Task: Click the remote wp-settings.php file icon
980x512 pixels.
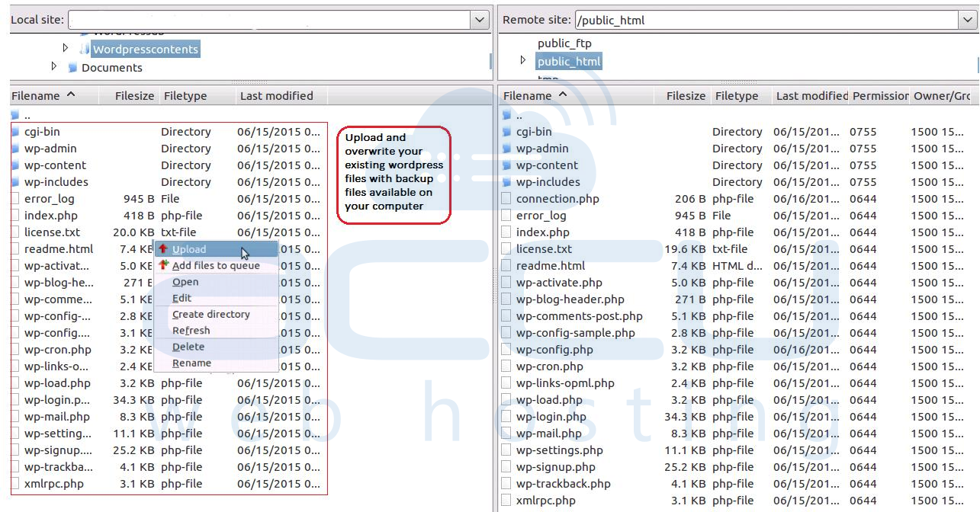Action: (x=507, y=450)
